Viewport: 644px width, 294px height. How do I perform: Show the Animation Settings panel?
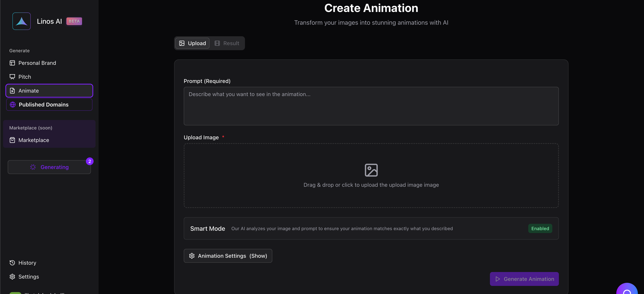pyautogui.click(x=228, y=256)
